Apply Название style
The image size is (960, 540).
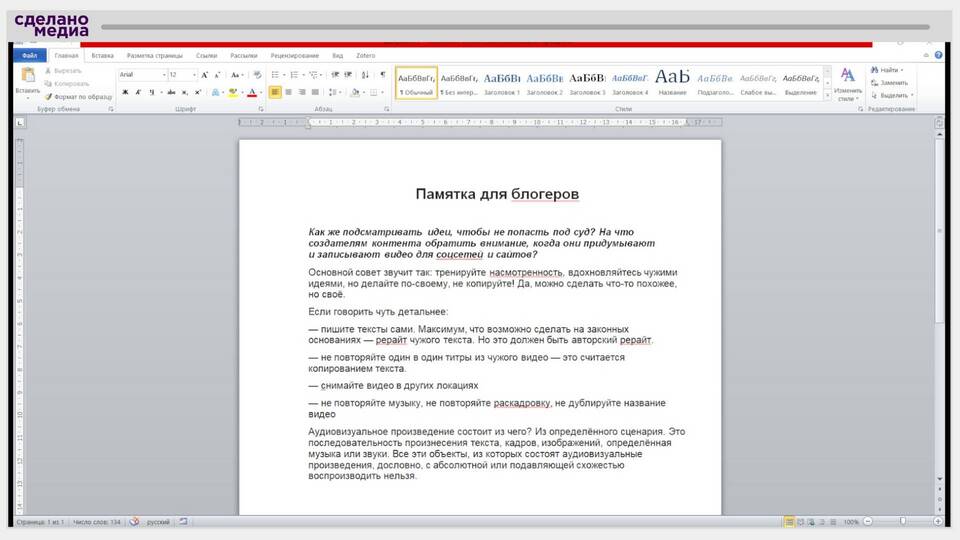[x=672, y=83]
